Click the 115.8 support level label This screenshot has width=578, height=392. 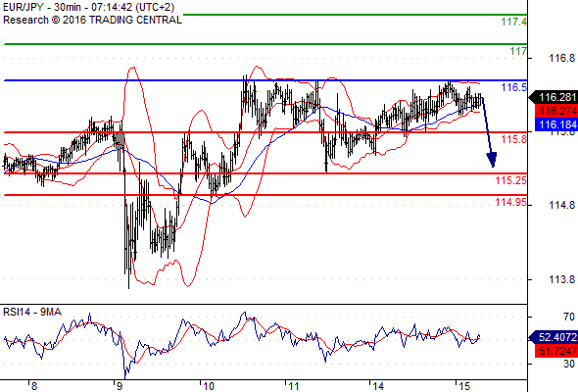pos(514,139)
